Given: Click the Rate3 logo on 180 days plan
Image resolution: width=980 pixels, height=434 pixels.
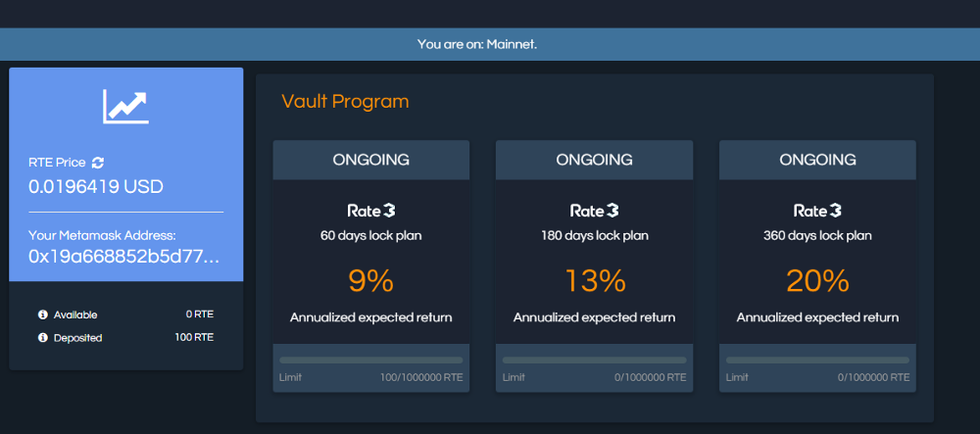Looking at the screenshot, I should [x=594, y=211].
